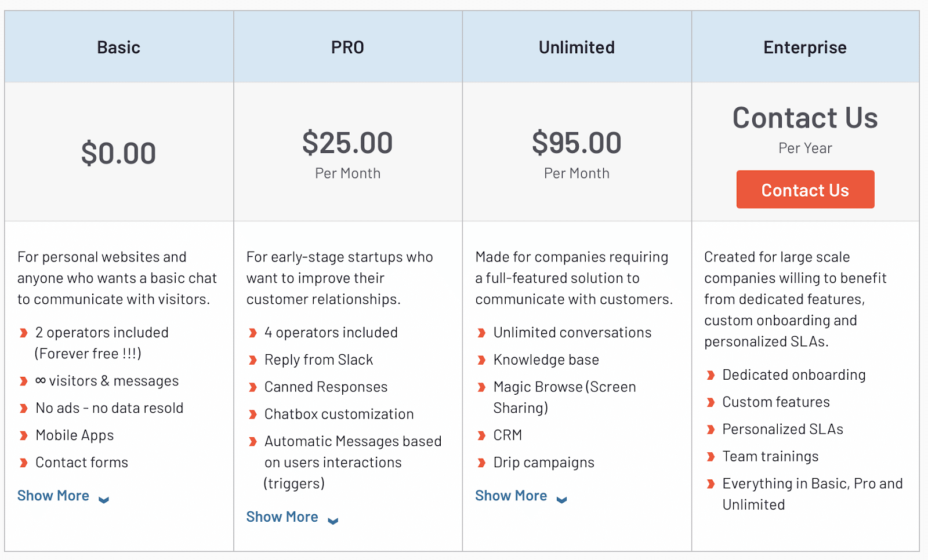928x560 pixels.
Task: Select the PRO plan column header
Action: (x=347, y=47)
